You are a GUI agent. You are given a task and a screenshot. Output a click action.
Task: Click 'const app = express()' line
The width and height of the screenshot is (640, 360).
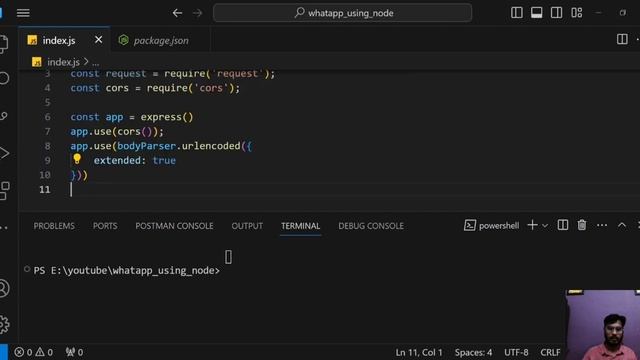point(131,117)
